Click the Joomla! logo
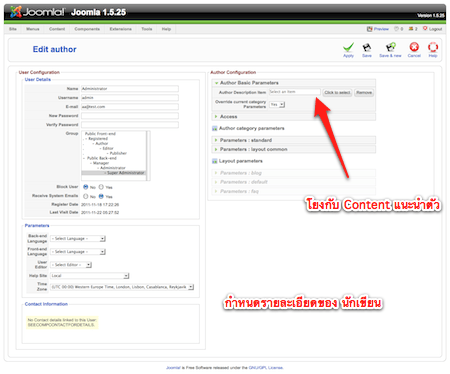Viewport: 450px width, 374px height. [37, 12]
